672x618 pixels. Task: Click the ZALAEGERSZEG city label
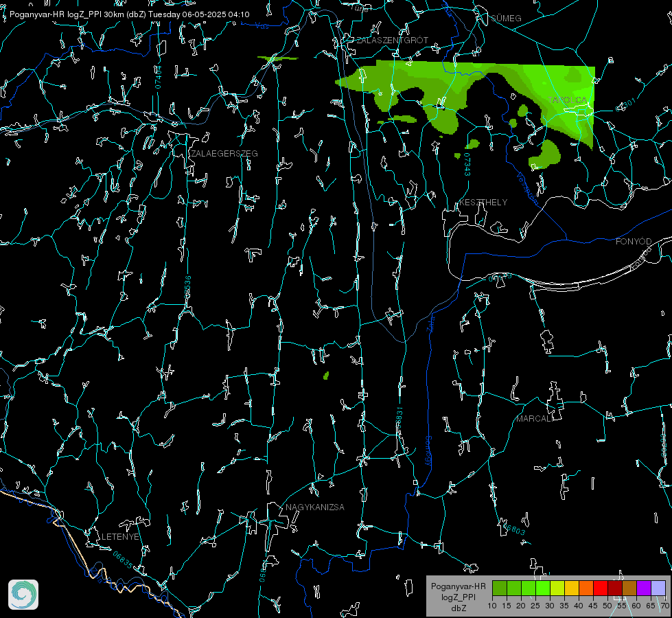click(224, 153)
